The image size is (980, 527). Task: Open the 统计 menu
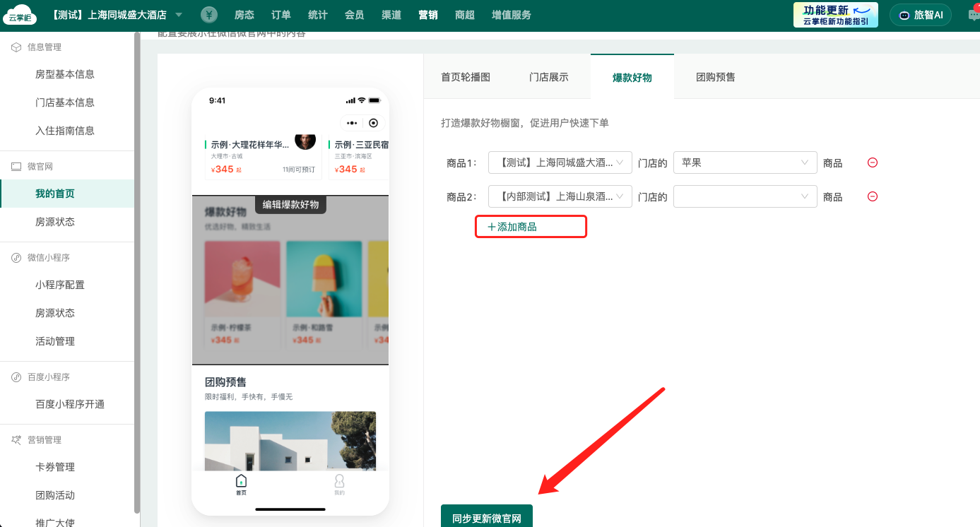(x=318, y=15)
